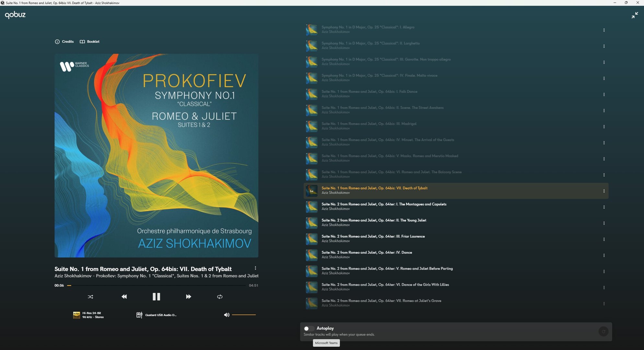Open options for Dance of the Girls With Lillies
644x350 pixels.
[604, 288]
